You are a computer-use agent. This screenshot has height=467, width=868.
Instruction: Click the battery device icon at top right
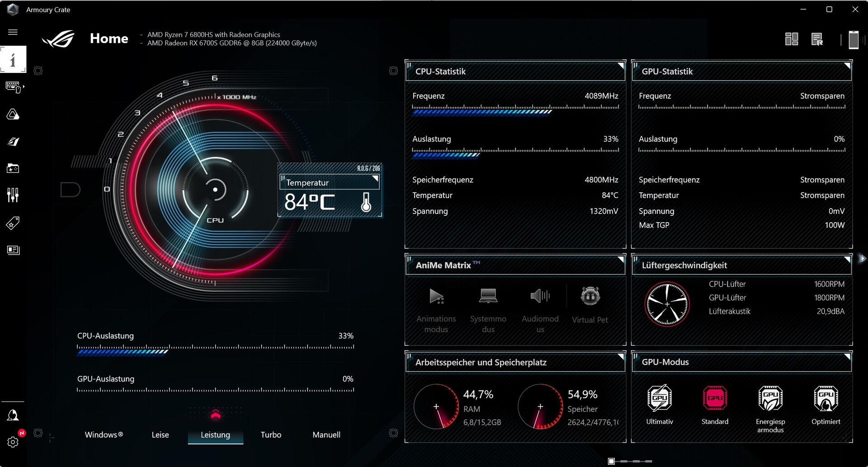pyautogui.click(x=854, y=39)
